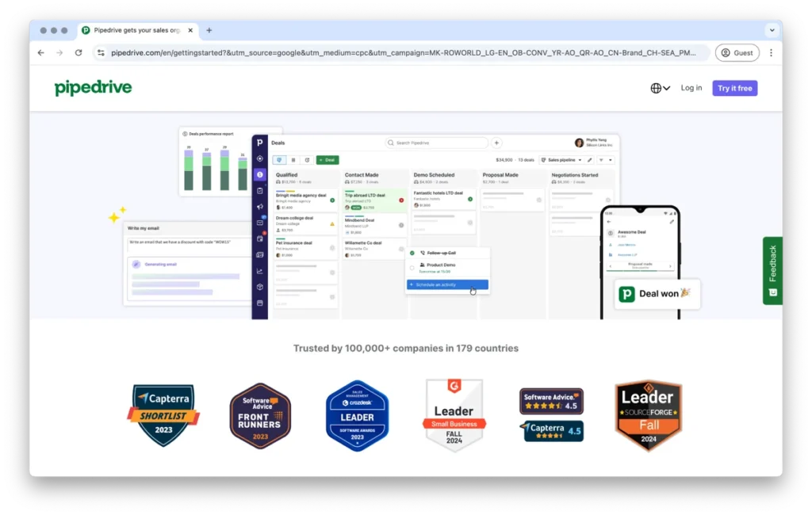The height and width of the screenshot is (515, 812).
Task: Focus the address bar with the pipedrive.com URL
Action: tap(404, 53)
